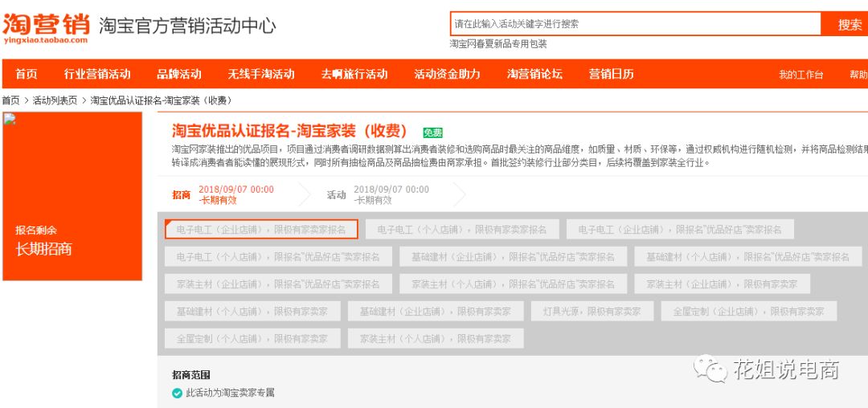The width and height of the screenshot is (868, 408).
Task: Select 灯具光源，限极有家卖家 option
Action: pos(592,312)
